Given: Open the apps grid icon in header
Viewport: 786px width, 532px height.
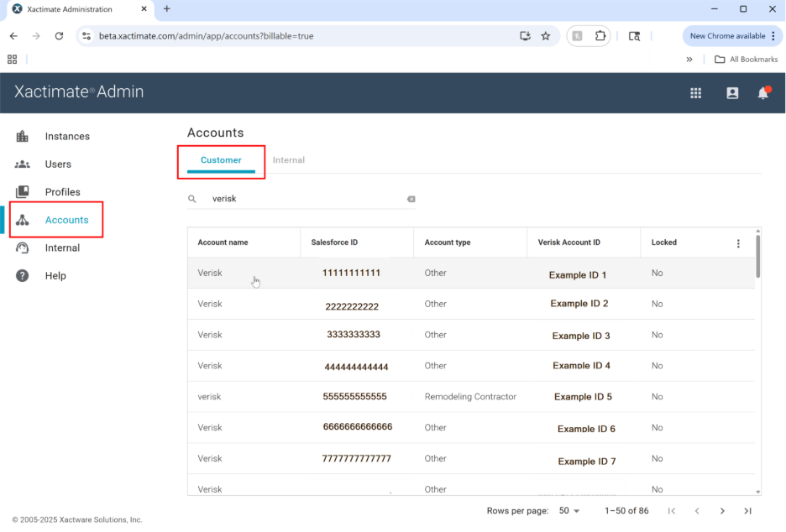Looking at the screenshot, I should tap(695, 93).
